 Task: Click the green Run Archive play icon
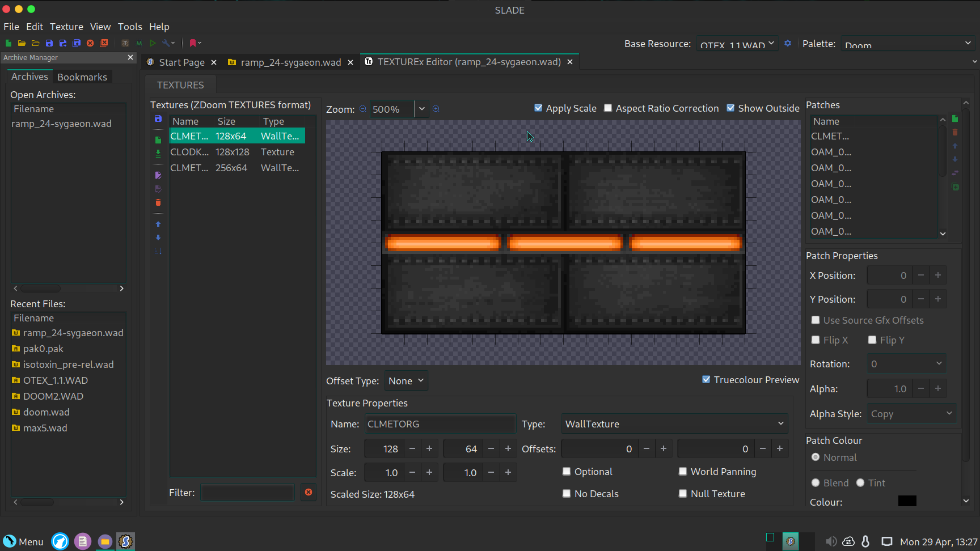tap(153, 43)
